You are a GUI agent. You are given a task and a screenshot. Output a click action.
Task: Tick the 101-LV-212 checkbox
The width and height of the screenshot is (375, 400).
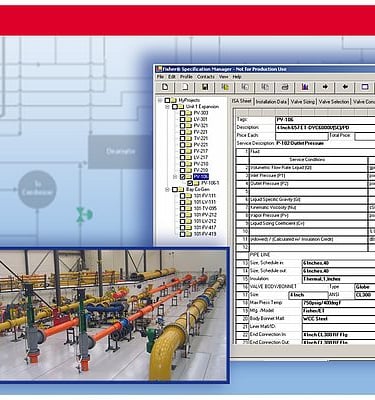183,221
